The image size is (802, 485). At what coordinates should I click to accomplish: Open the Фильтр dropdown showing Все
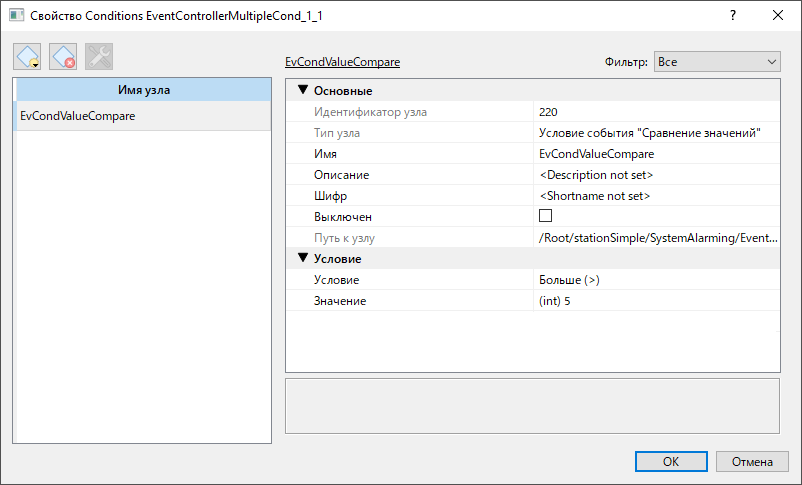pyautogui.click(x=717, y=61)
